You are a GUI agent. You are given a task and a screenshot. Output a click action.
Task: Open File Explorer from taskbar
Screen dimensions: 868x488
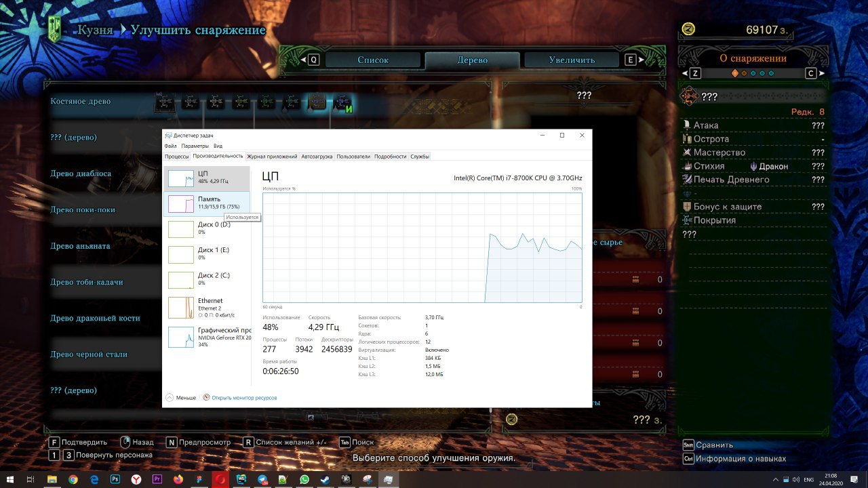pyautogui.click(x=52, y=479)
